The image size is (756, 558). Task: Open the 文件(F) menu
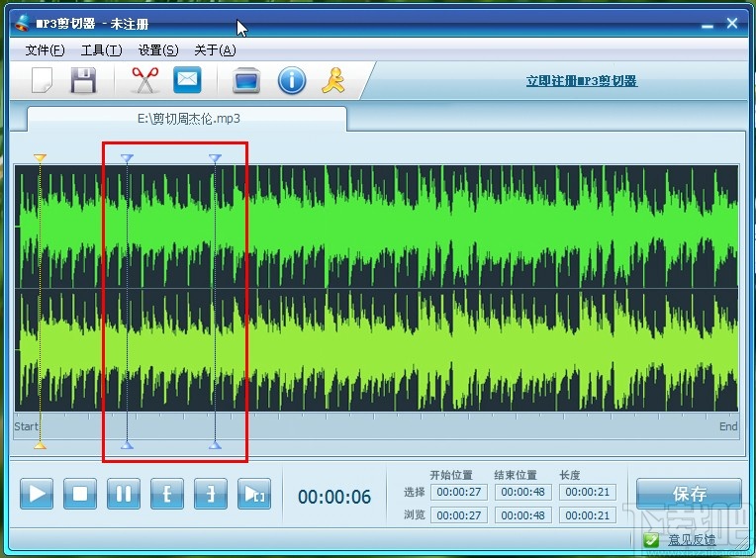tap(45, 50)
